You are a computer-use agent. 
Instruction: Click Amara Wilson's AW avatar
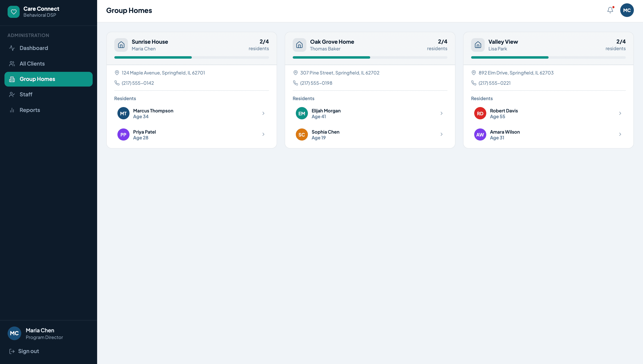480,134
